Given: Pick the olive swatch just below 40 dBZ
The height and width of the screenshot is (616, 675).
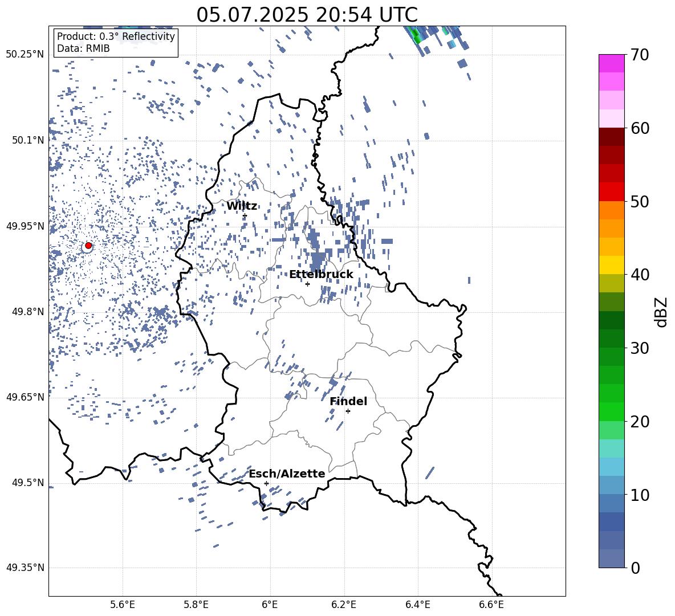Looking at the screenshot, I should point(611,283).
